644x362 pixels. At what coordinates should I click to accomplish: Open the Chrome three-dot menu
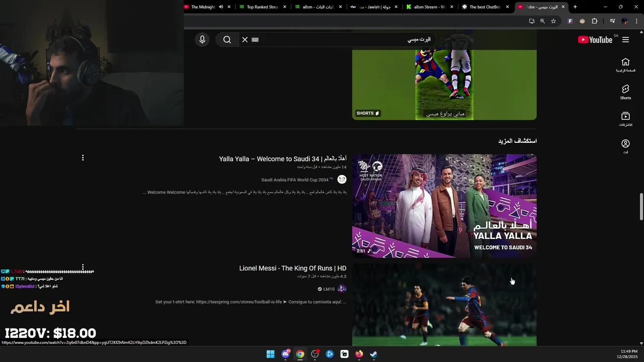coord(637,21)
